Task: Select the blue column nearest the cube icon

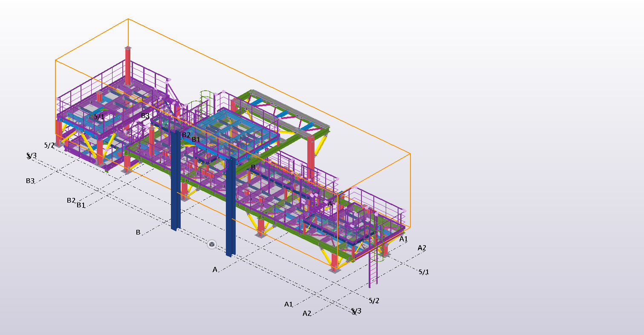Action: tap(231, 207)
